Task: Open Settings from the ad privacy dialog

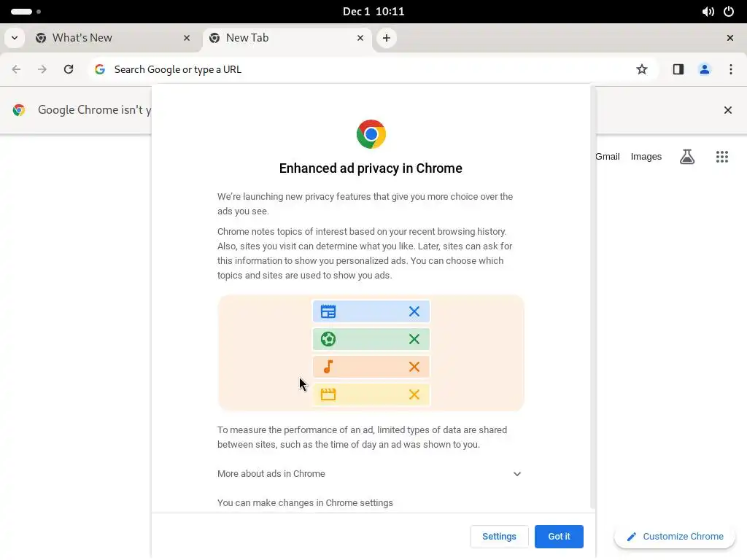Action: click(x=499, y=536)
